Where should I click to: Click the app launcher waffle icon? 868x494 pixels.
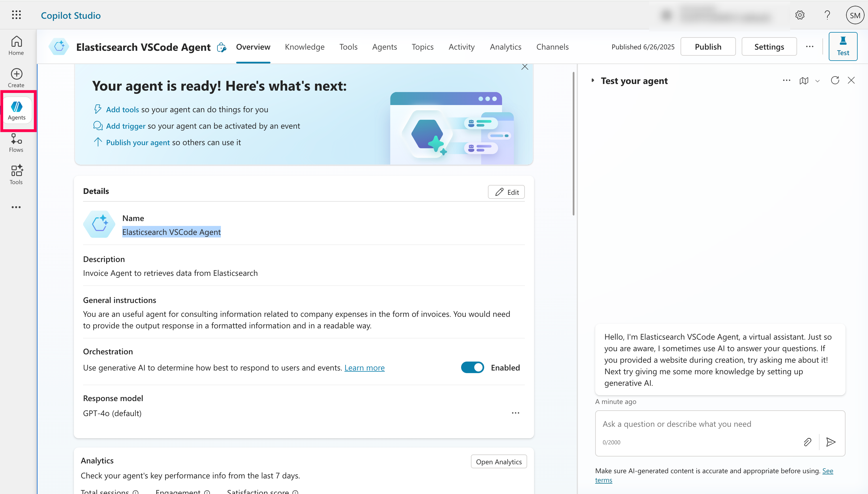[16, 15]
